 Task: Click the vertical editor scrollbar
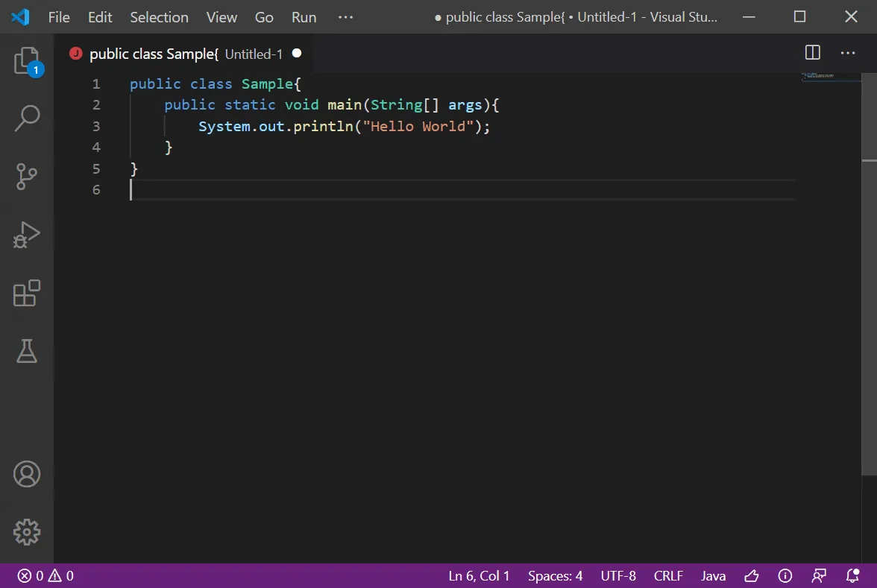click(870, 274)
